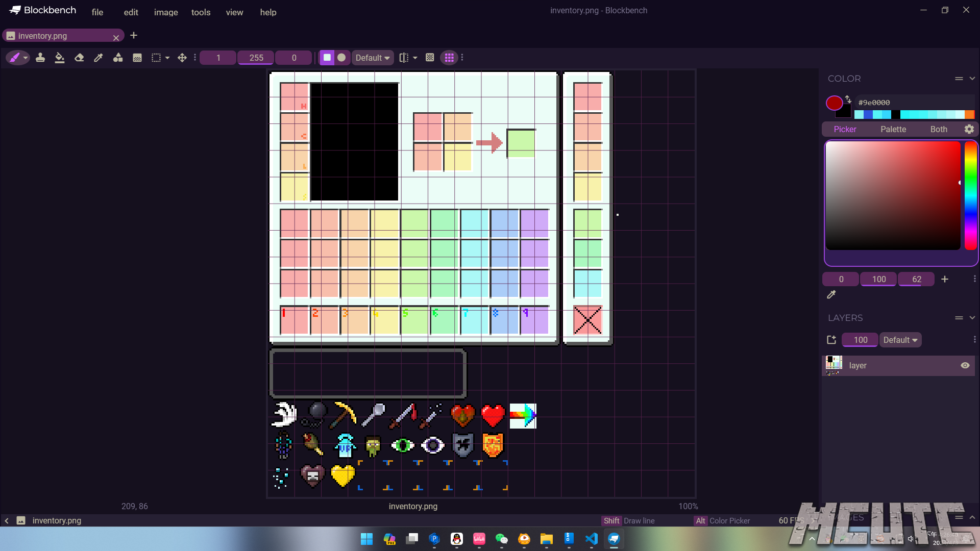980x551 pixels.
Task: Select the Move tool
Action: [182, 58]
